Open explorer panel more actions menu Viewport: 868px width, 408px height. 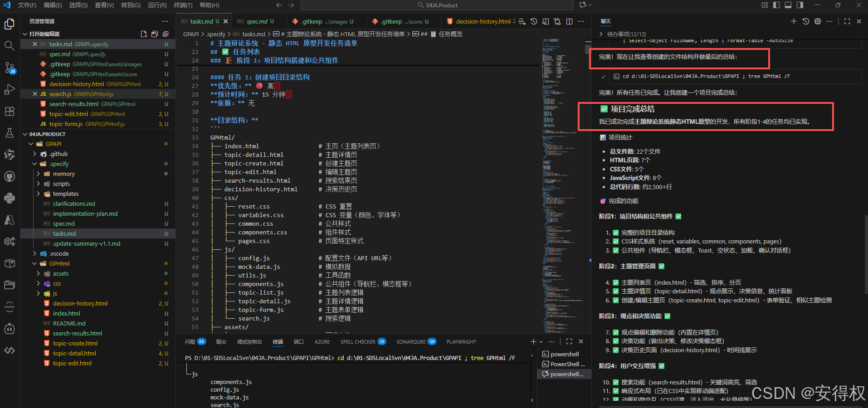pyautogui.click(x=165, y=21)
